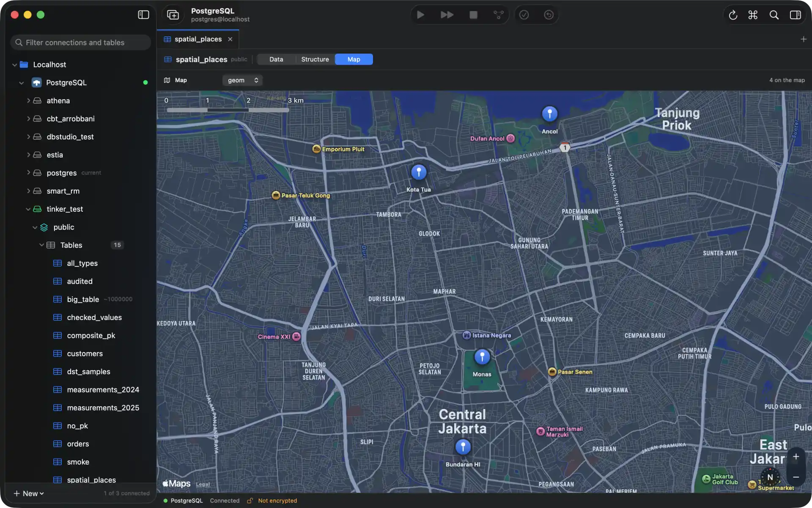
Task: Open the composite_pk table
Action: click(x=91, y=336)
